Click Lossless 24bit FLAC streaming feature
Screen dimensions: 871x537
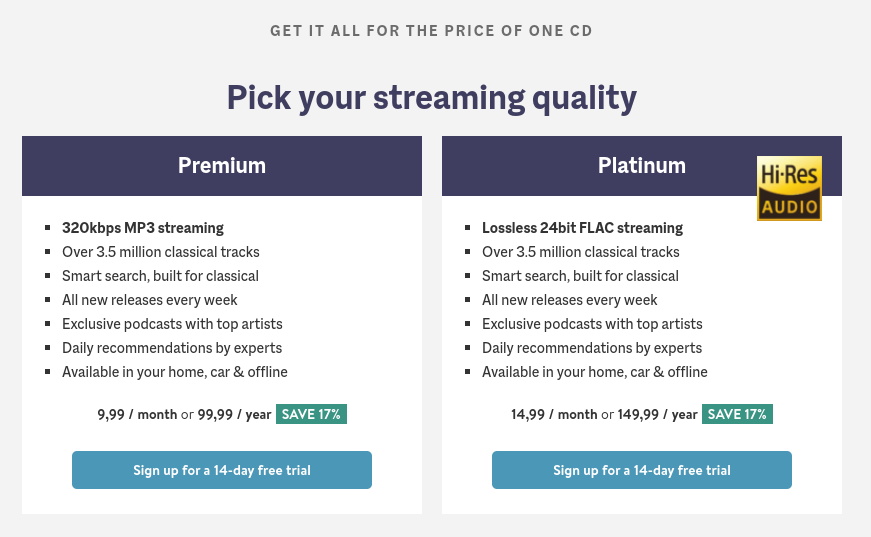point(583,228)
